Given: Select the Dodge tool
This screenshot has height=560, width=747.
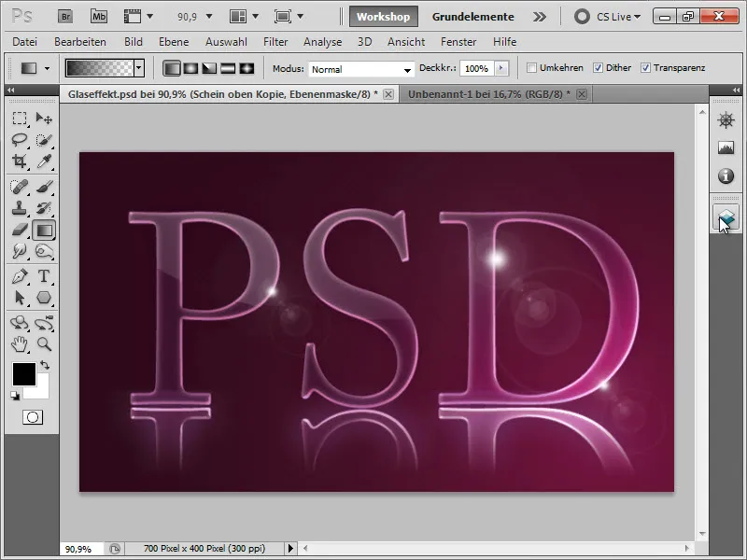Looking at the screenshot, I should click(20, 251).
